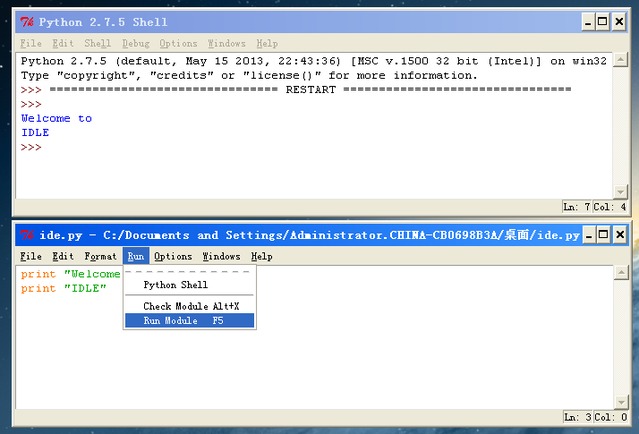Open Help menu in Python Shell window
This screenshot has height=434, width=639.
click(x=267, y=43)
